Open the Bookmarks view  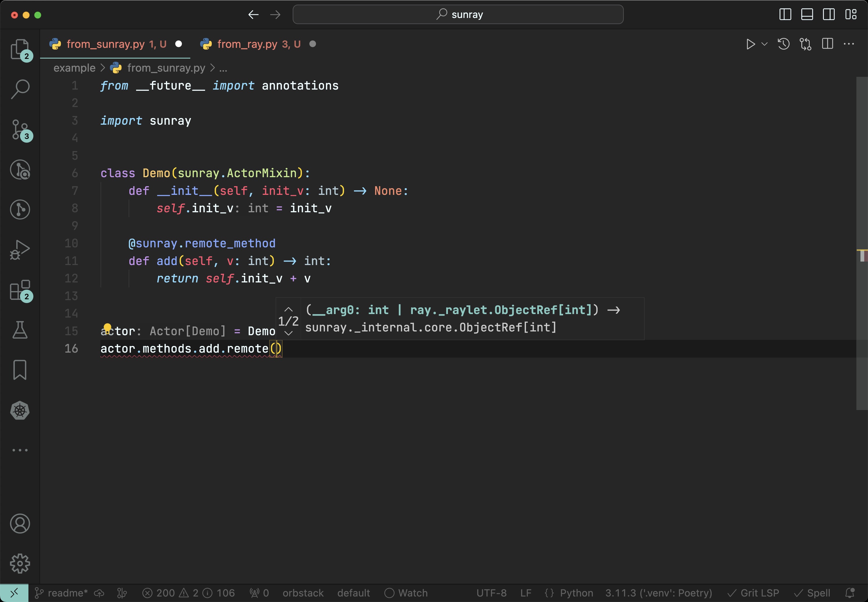(20, 370)
